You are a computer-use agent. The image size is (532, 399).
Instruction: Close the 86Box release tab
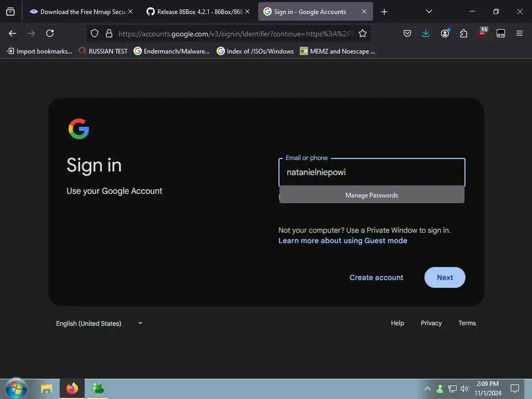click(x=247, y=11)
